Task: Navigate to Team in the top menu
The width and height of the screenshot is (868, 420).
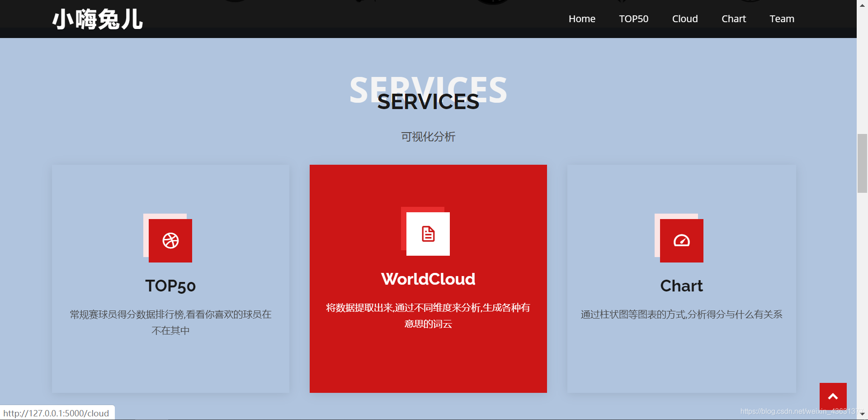Action: tap(782, 19)
